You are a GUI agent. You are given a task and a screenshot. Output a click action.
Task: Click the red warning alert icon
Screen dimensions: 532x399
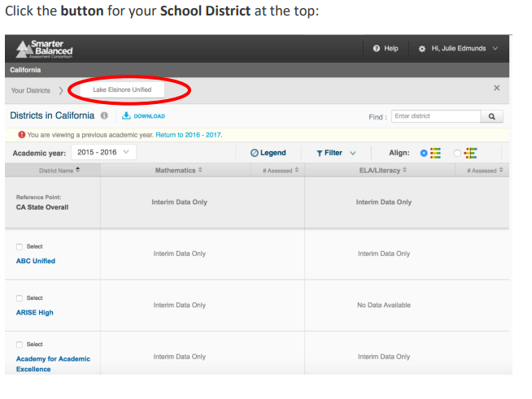[x=22, y=135]
